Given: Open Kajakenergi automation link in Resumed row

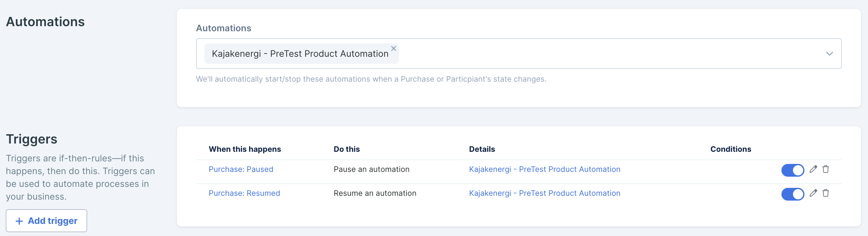Looking at the screenshot, I should [544, 193].
